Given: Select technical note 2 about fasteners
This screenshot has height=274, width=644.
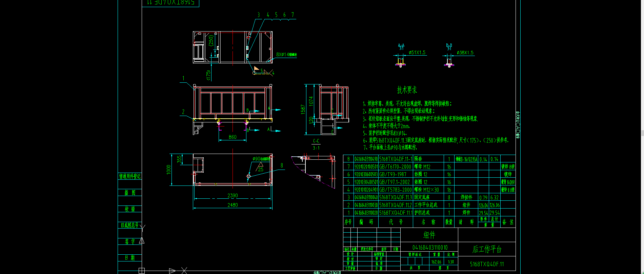Looking at the screenshot, I should point(399,111).
